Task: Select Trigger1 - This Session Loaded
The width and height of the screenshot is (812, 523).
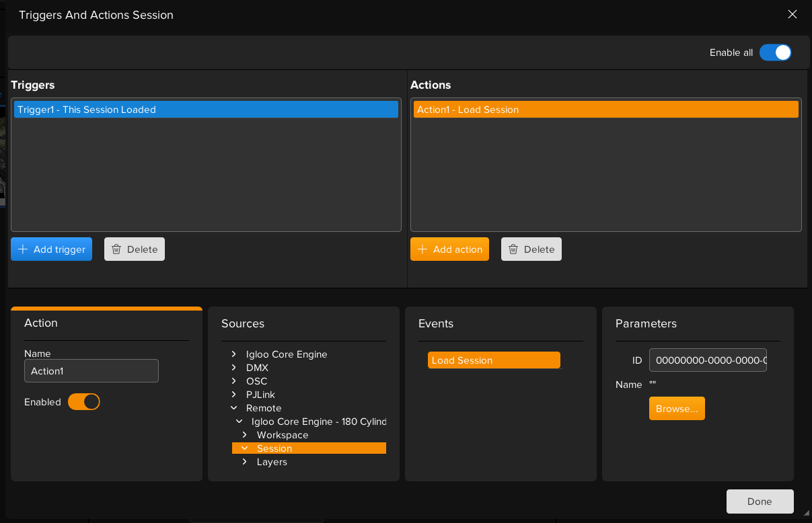Action: tap(206, 110)
